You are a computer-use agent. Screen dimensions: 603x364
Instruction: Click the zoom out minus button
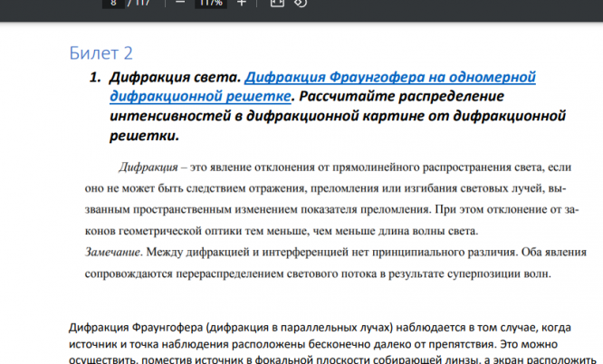180,3
